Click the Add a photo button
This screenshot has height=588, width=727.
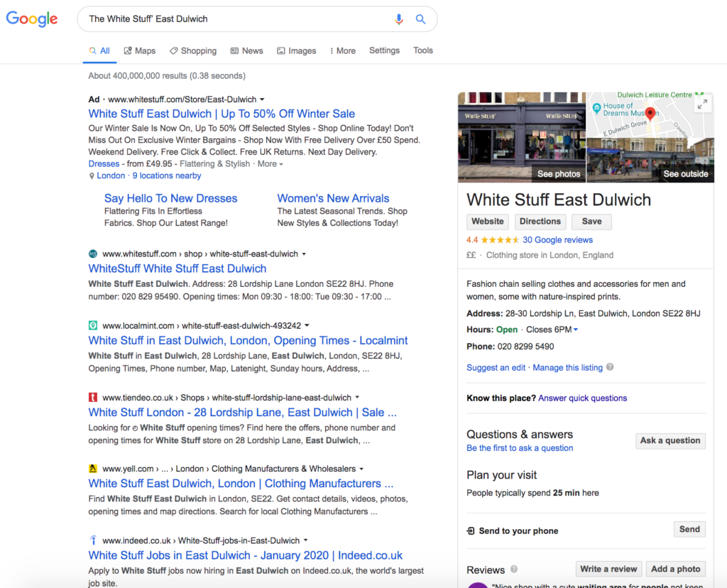676,569
